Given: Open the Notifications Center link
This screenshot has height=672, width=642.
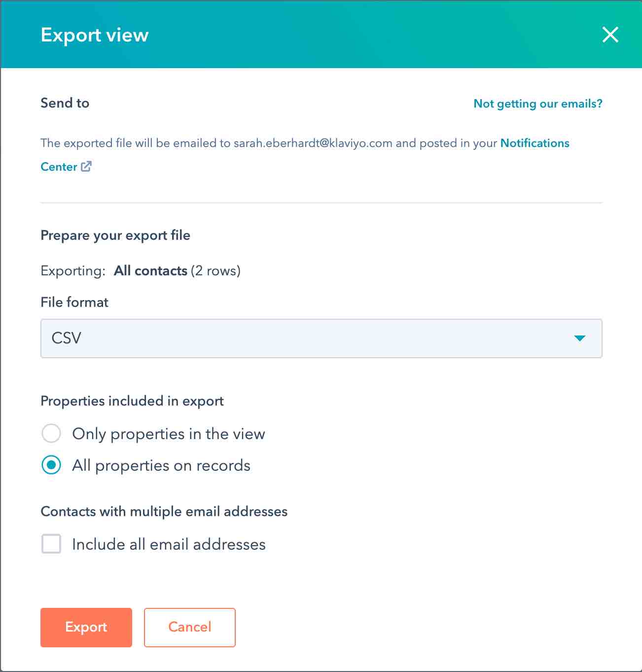Looking at the screenshot, I should click(535, 143).
